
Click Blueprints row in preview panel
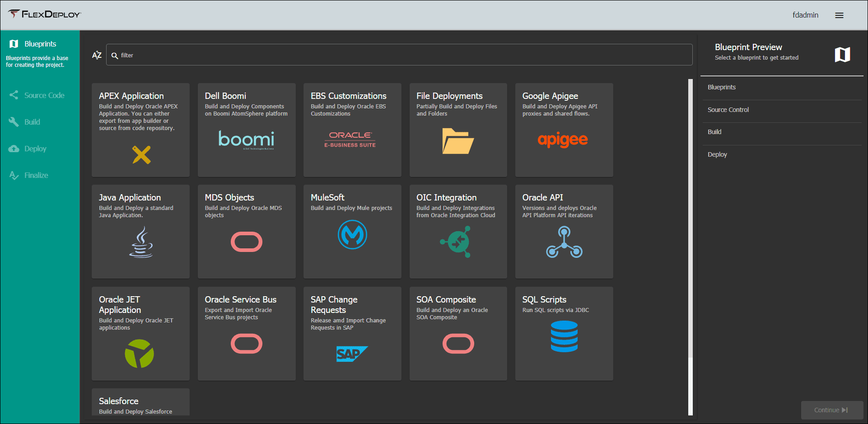pos(782,87)
